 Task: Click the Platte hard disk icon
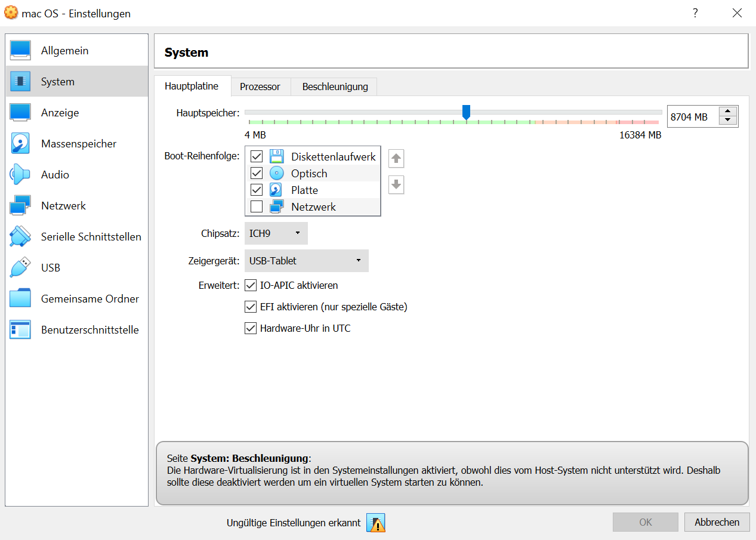point(276,190)
